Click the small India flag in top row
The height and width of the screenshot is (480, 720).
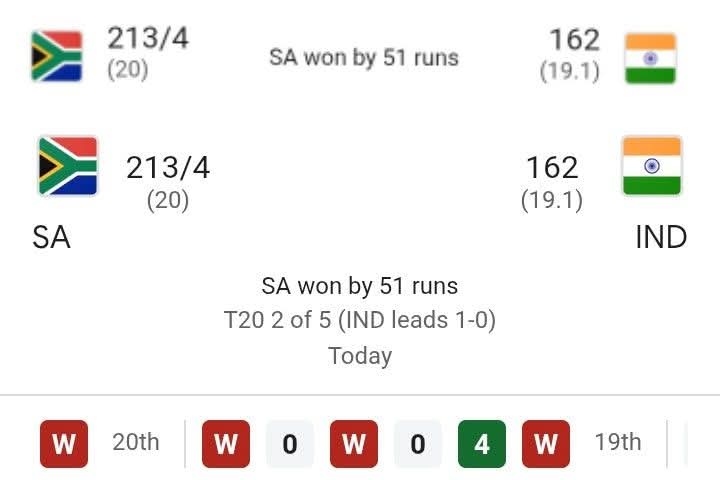(650, 57)
